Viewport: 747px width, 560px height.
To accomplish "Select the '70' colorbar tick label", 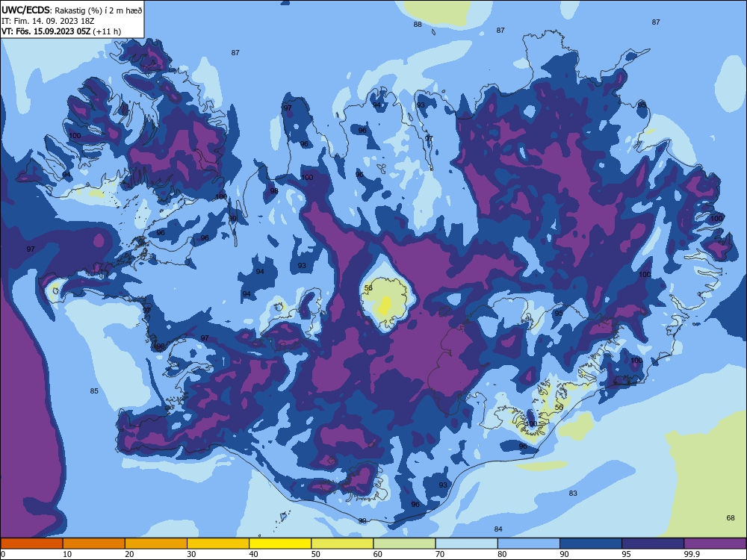I will [x=440, y=554].
